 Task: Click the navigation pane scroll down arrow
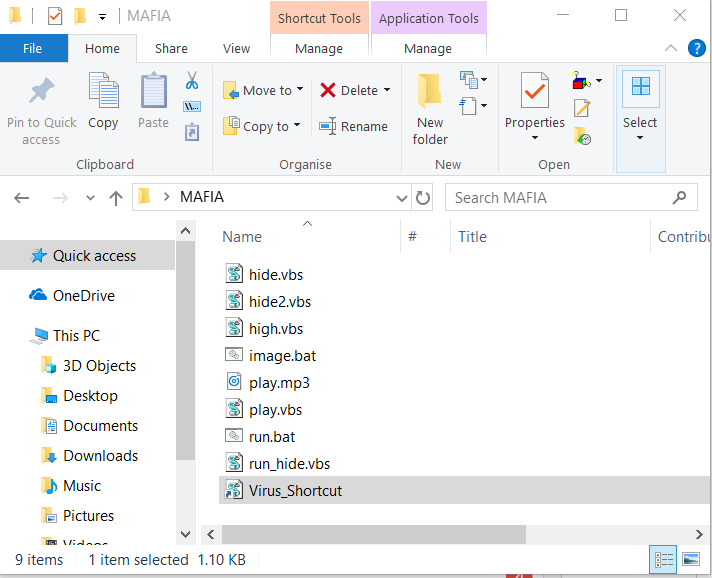pos(185,534)
